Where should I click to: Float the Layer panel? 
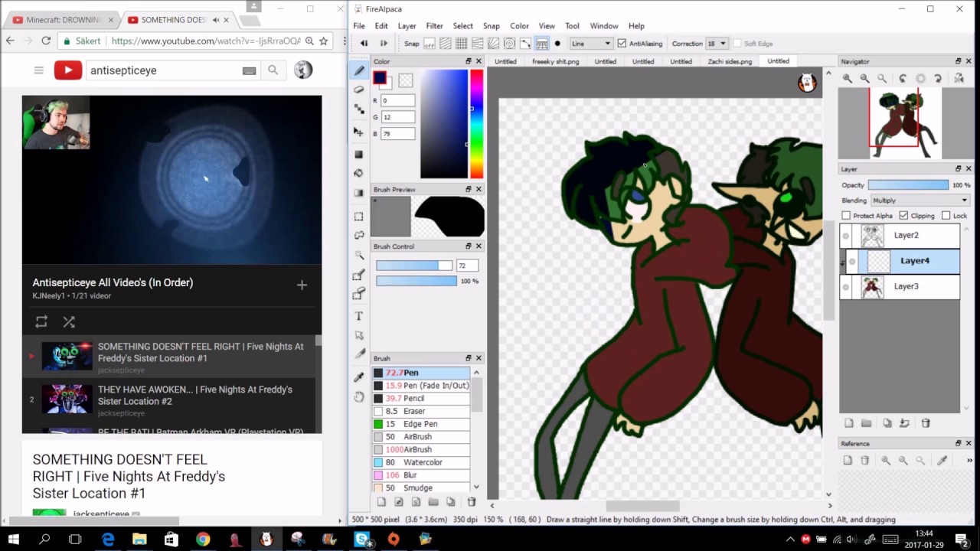958,168
